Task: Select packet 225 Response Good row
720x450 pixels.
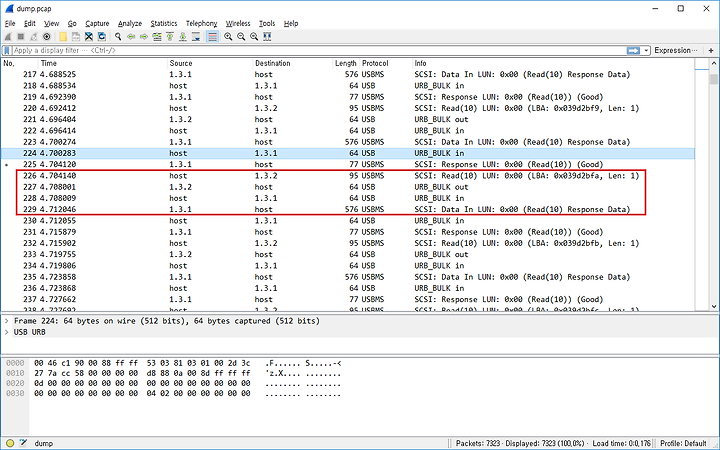Action: pyautogui.click(x=348, y=164)
